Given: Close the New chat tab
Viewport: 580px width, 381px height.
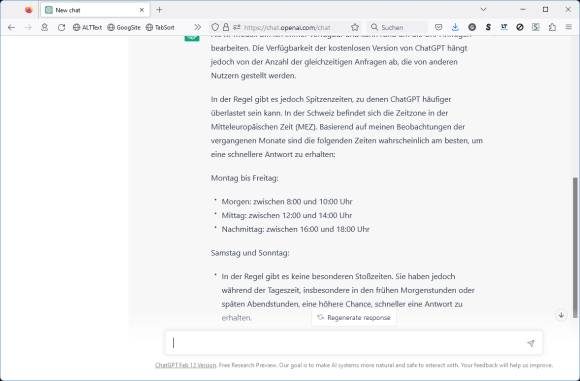Looking at the screenshot, I should click(142, 10).
